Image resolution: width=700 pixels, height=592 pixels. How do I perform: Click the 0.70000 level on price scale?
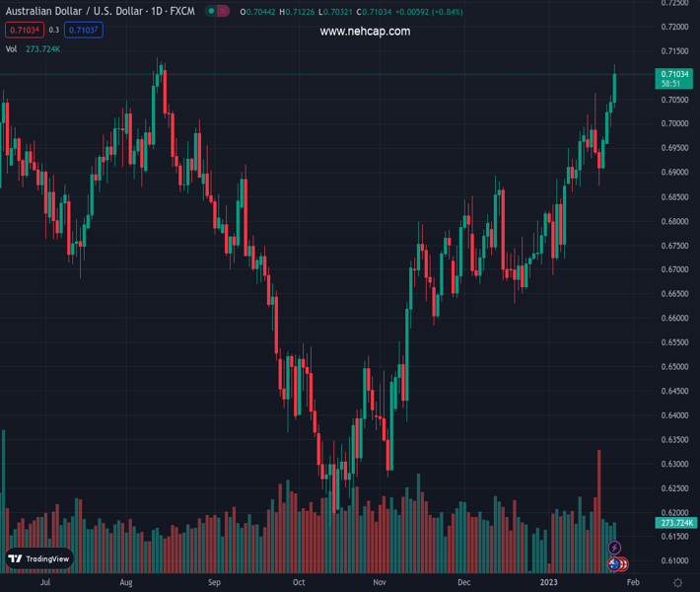click(x=674, y=123)
